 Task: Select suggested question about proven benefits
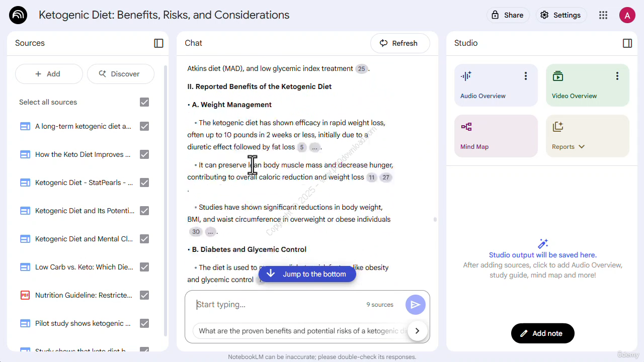302,331
